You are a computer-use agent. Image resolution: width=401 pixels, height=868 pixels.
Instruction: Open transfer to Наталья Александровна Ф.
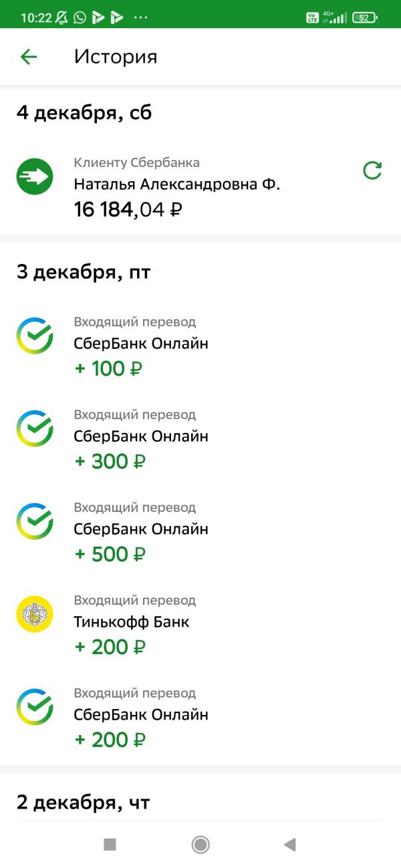(176, 184)
